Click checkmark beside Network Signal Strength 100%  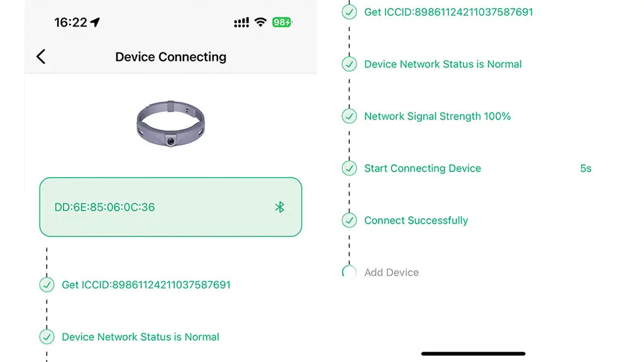click(349, 116)
